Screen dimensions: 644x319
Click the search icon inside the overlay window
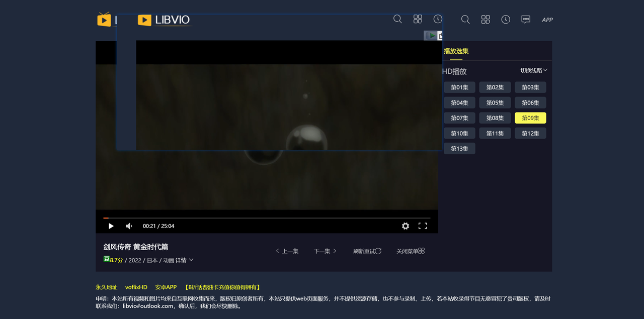pos(397,19)
